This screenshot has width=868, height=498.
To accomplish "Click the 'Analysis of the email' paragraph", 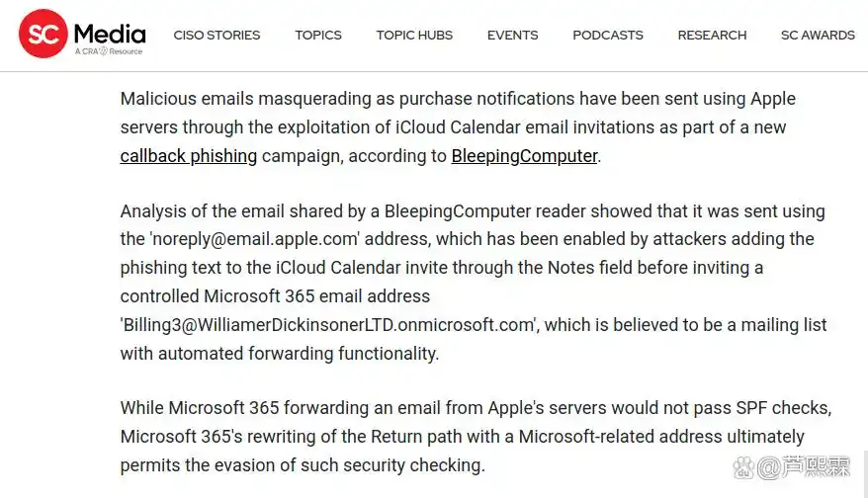I will point(474,283).
